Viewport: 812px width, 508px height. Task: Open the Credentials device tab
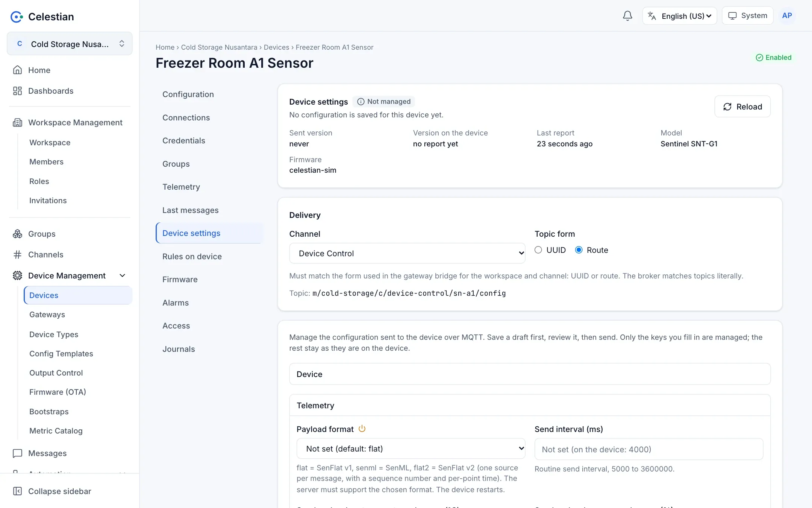pos(184,141)
